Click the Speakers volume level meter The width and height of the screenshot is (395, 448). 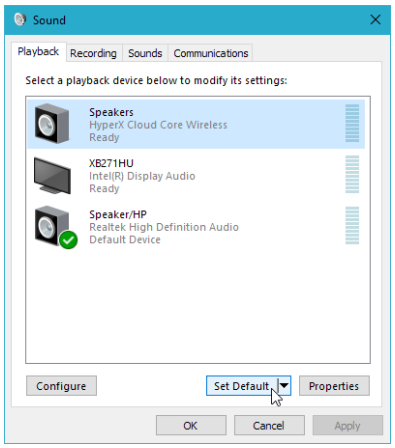352,123
